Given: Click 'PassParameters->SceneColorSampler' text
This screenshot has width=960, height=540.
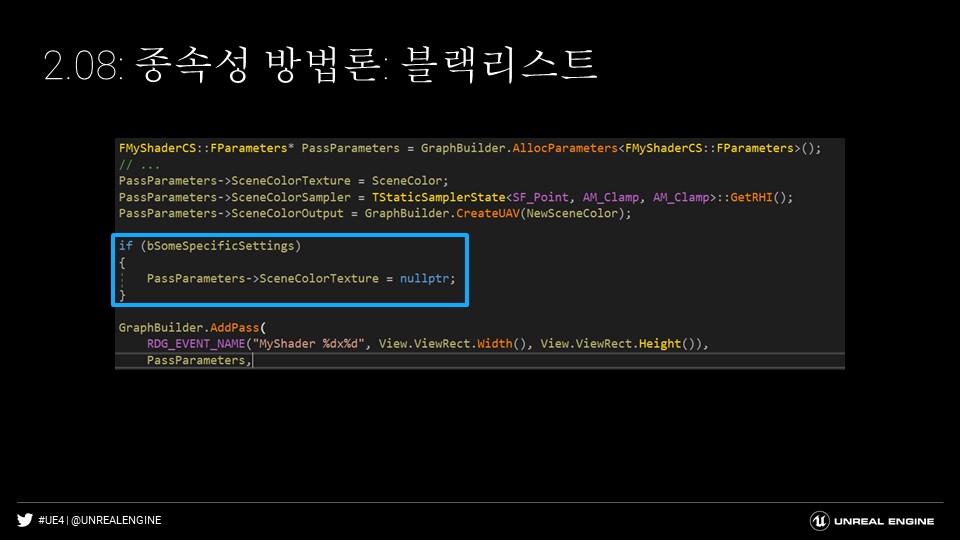Looking at the screenshot, I should 234,197.
